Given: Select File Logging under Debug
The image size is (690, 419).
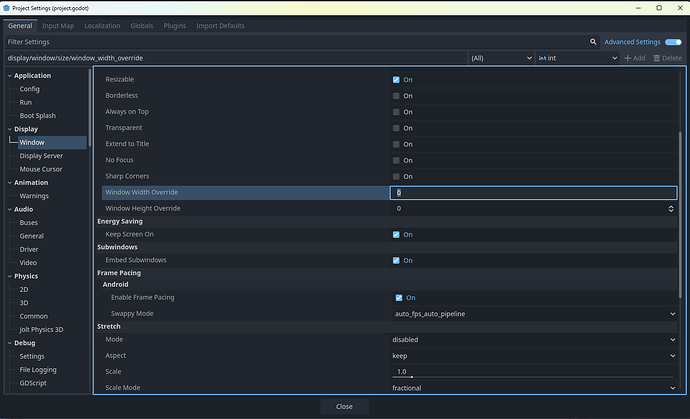Looking at the screenshot, I should coord(38,370).
